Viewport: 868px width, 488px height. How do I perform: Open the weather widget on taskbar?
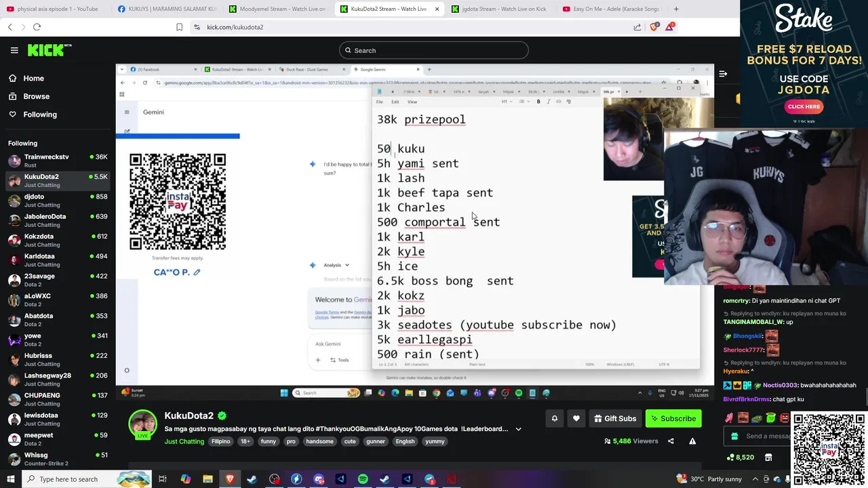point(709,479)
